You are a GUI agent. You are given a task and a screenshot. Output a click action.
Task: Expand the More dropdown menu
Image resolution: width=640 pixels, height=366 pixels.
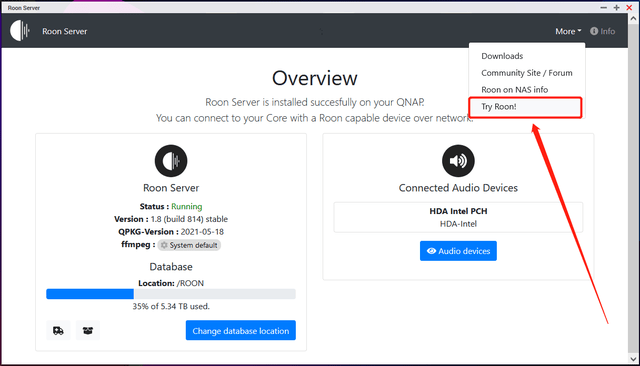point(568,31)
